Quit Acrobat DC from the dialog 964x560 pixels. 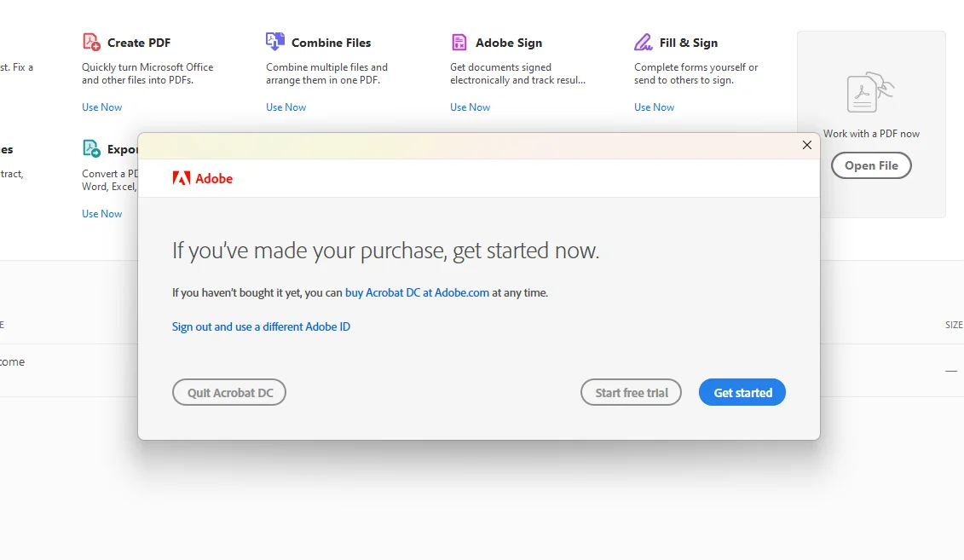[229, 392]
